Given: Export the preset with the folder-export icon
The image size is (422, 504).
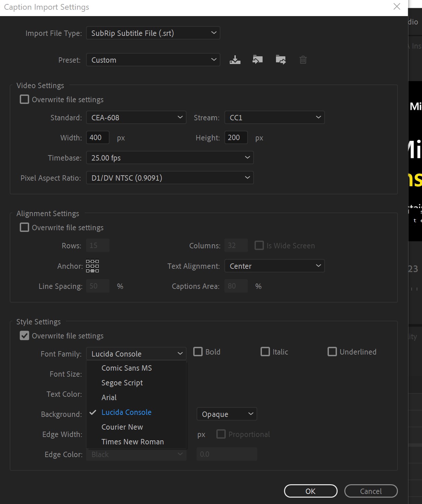Looking at the screenshot, I should click(x=281, y=60).
